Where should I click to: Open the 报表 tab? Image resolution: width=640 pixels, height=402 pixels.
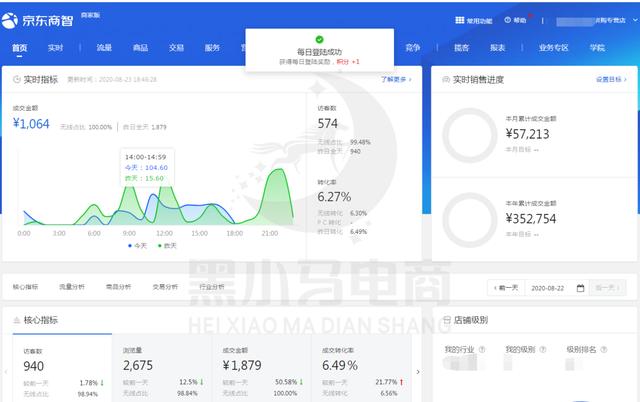click(498, 48)
